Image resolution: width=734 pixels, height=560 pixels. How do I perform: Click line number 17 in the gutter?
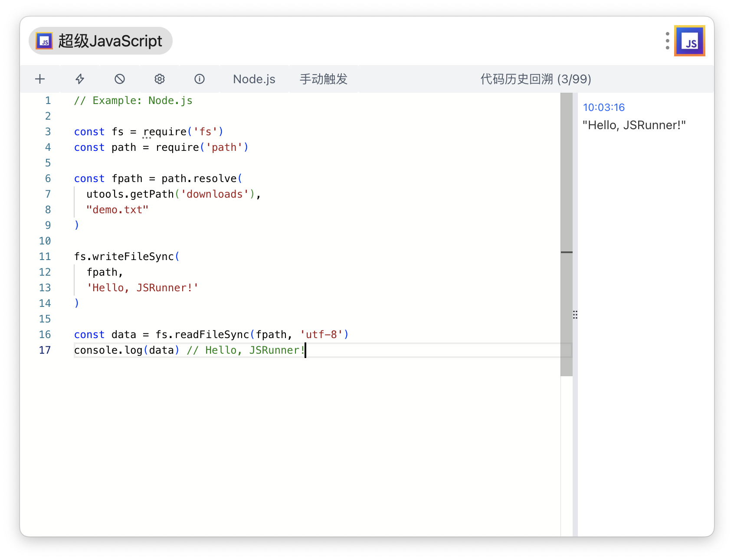[x=45, y=350]
